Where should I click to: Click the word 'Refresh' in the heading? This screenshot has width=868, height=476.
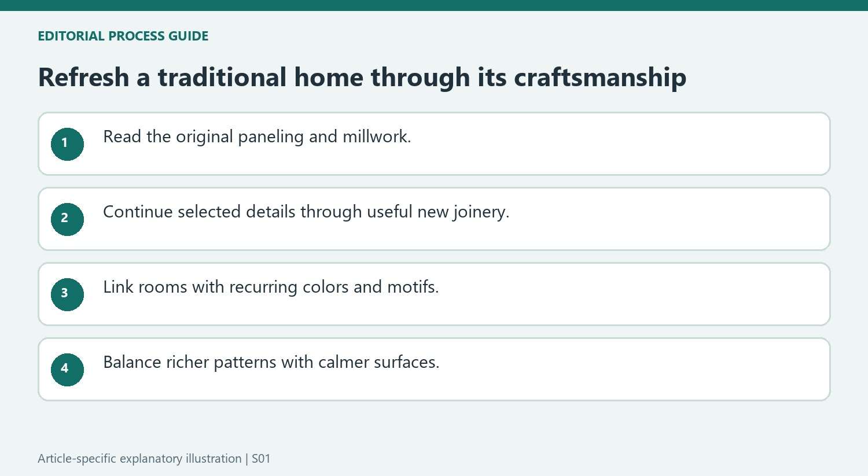pos(84,78)
